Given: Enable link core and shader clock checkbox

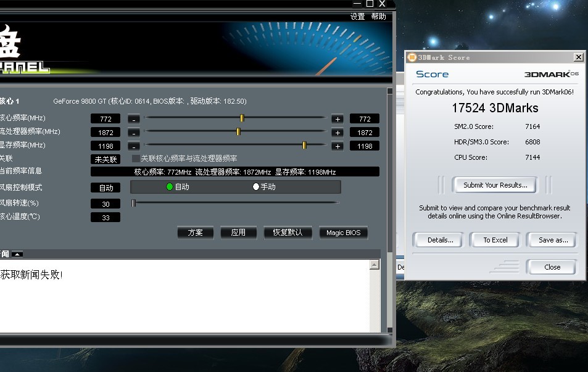Looking at the screenshot, I should [136, 159].
